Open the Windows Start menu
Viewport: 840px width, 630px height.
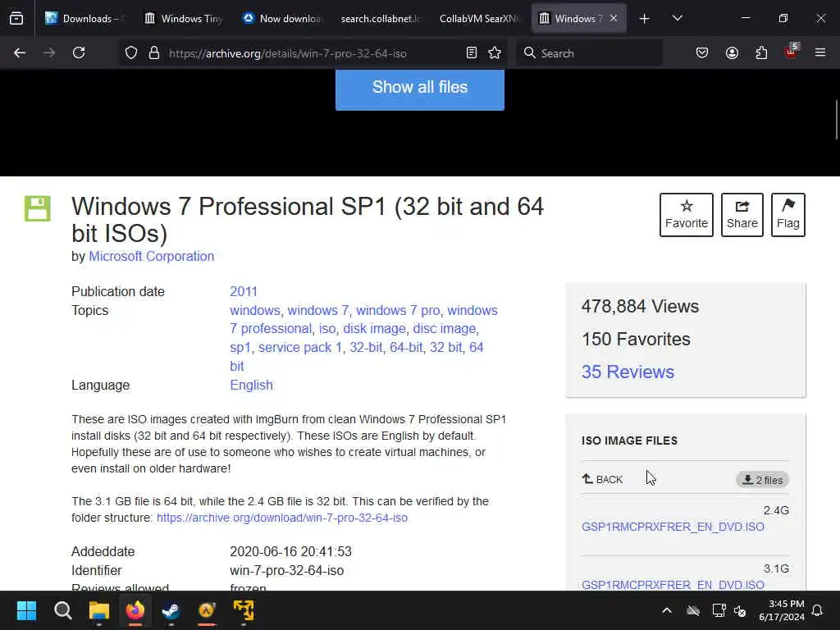click(26, 610)
